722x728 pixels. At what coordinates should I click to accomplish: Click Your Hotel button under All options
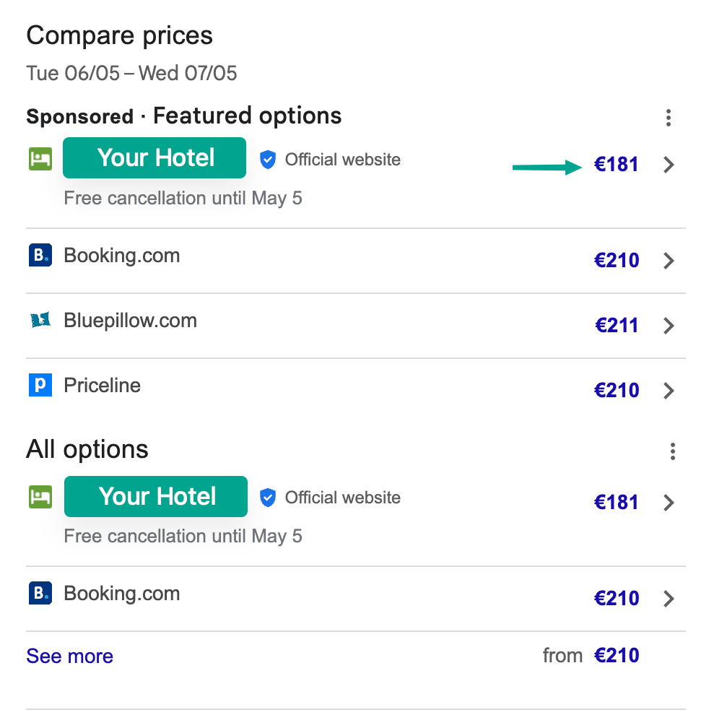(156, 496)
